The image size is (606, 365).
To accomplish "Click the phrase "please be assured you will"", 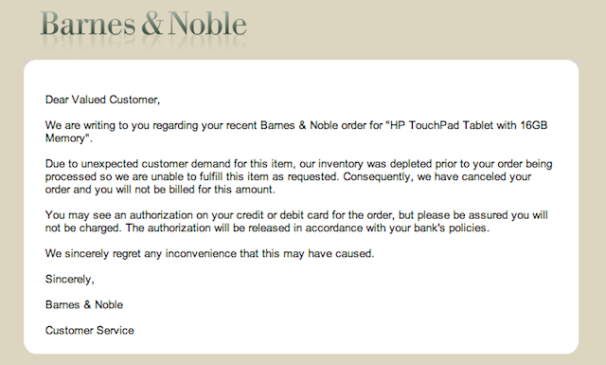I will [482, 215].
